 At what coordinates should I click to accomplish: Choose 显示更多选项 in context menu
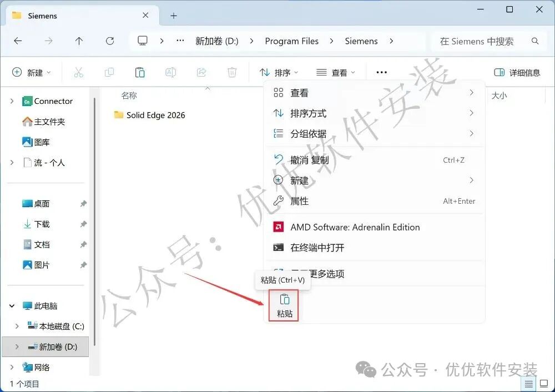(x=374, y=274)
